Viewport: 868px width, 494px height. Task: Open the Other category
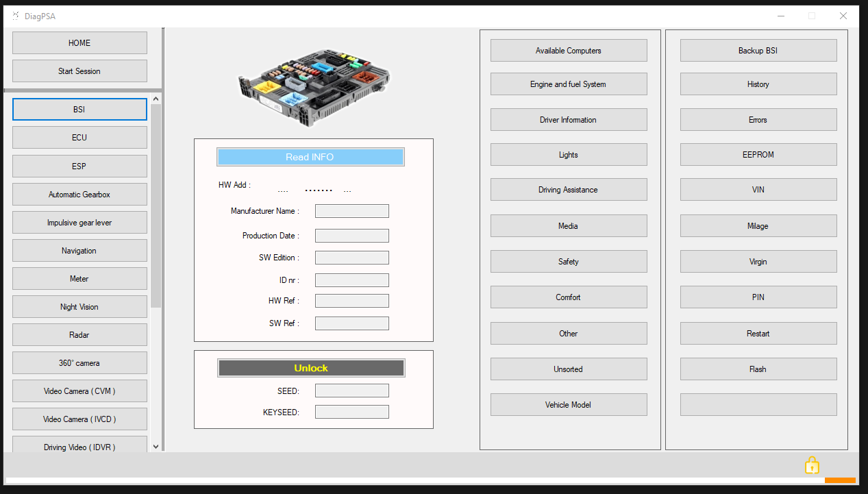click(x=569, y=333)
